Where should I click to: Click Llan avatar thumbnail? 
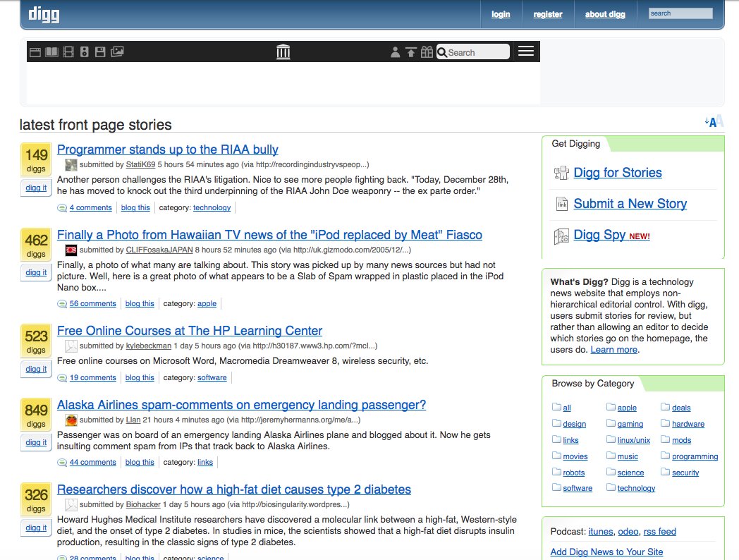(71, 420)
